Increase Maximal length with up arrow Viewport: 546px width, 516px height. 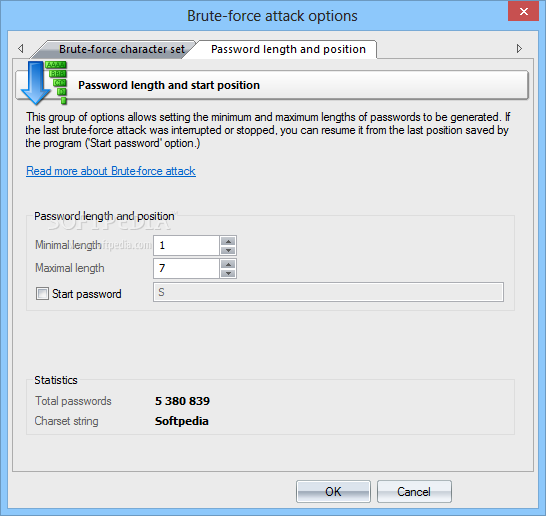(228, 264)
